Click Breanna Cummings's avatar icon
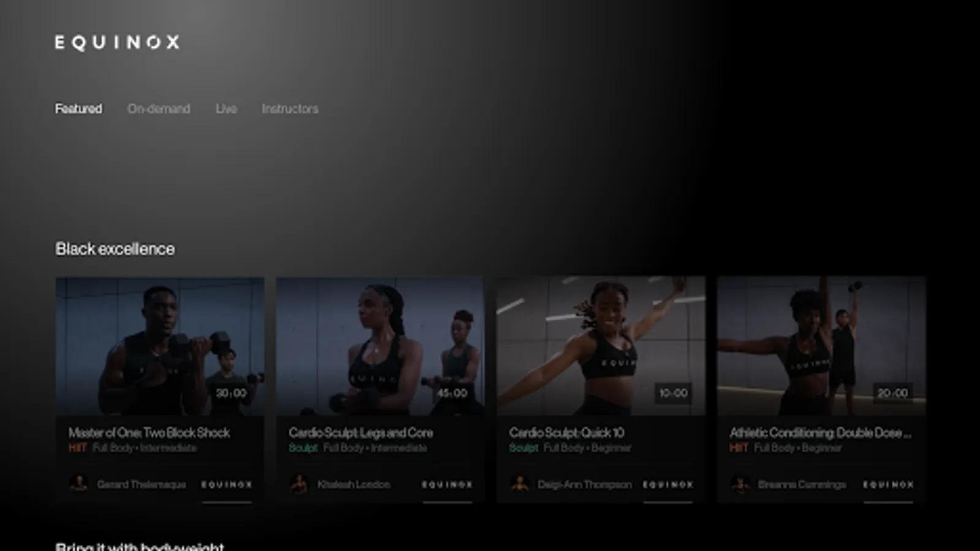The width and height of the screenshot is (980, 551). [x=740, y=484]
